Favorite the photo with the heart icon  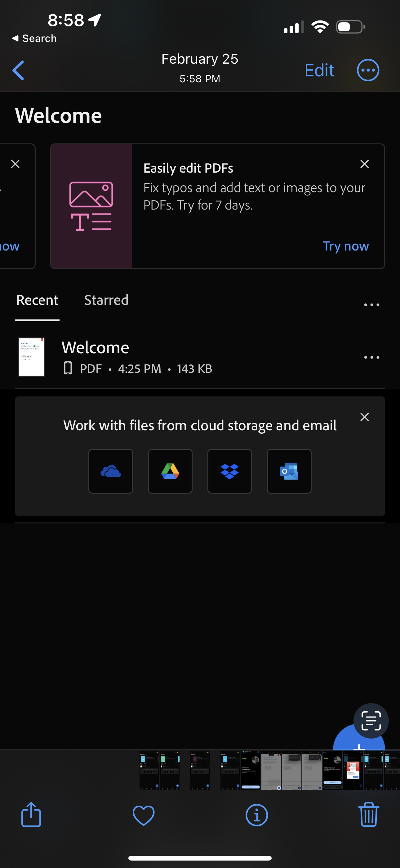click(x=144, y=816)
